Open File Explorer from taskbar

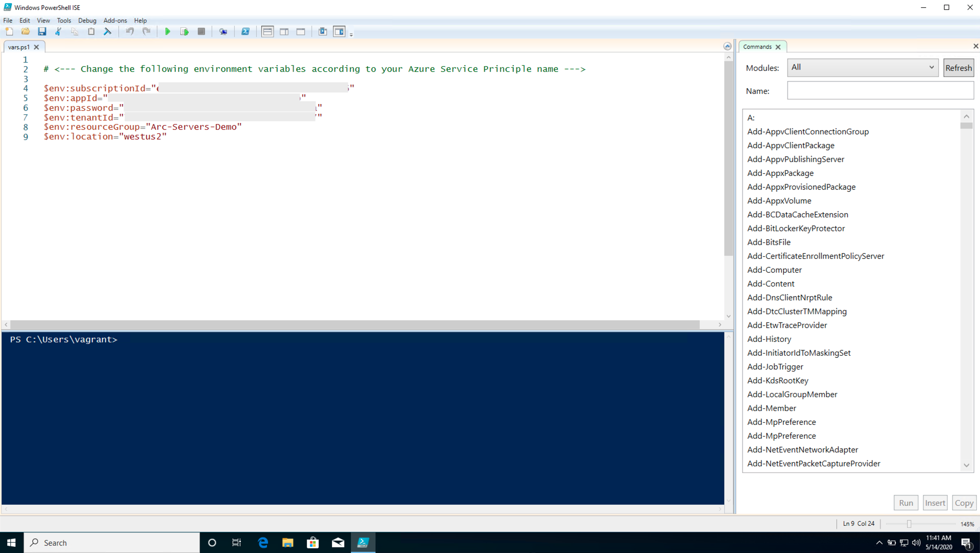tap(288, 543)
